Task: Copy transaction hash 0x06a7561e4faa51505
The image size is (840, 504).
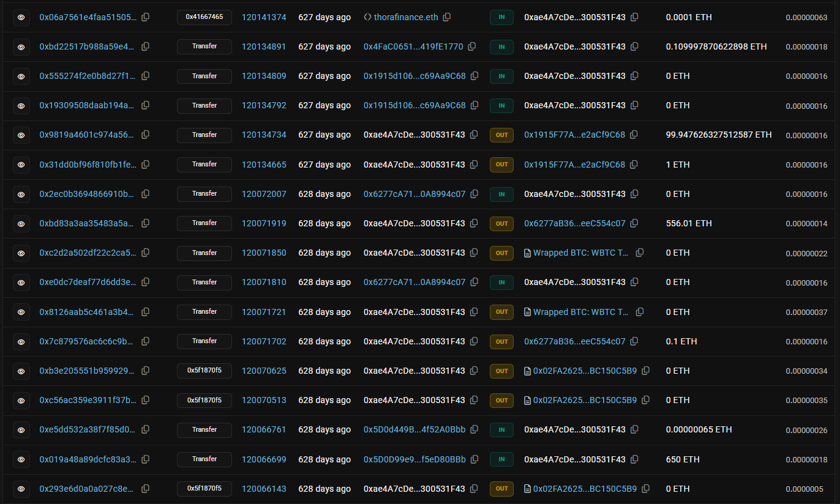Action: (x=145, y=17)
